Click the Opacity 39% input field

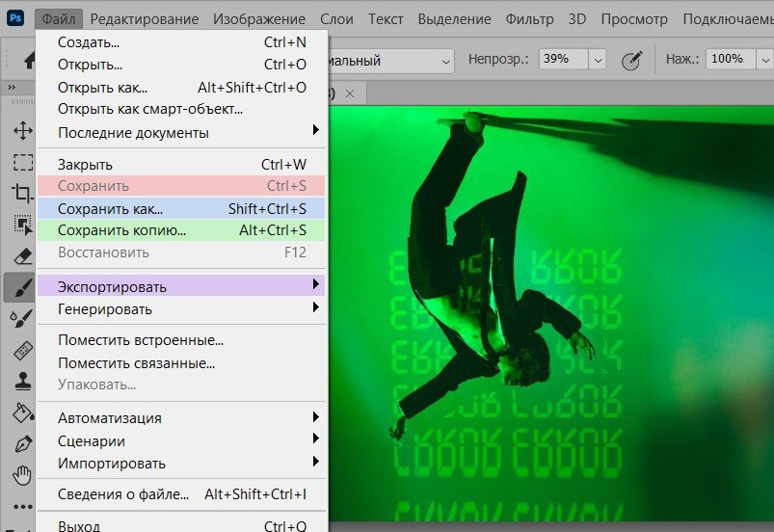pyautogui.click(x=564, y=59)
